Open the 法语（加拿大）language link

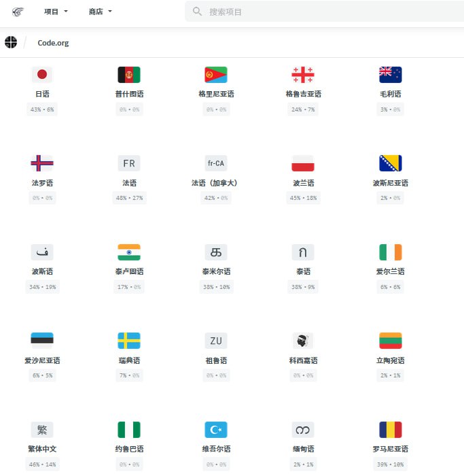point(214,183)
